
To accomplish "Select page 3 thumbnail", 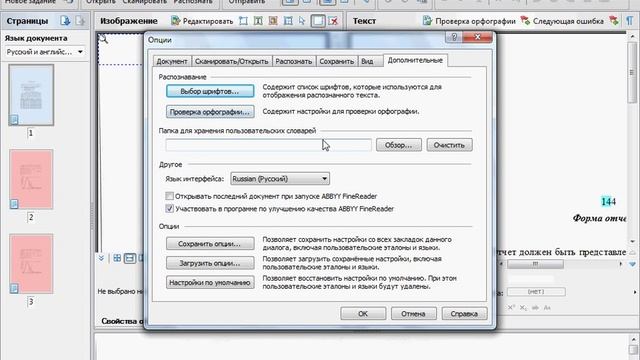I will [x=31, y=264].
